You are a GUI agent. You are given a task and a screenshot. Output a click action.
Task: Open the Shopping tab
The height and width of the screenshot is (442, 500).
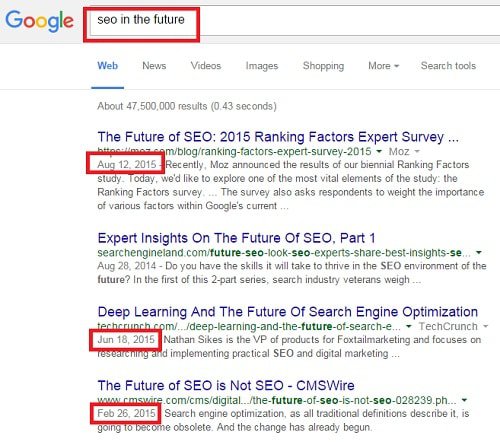323,66
